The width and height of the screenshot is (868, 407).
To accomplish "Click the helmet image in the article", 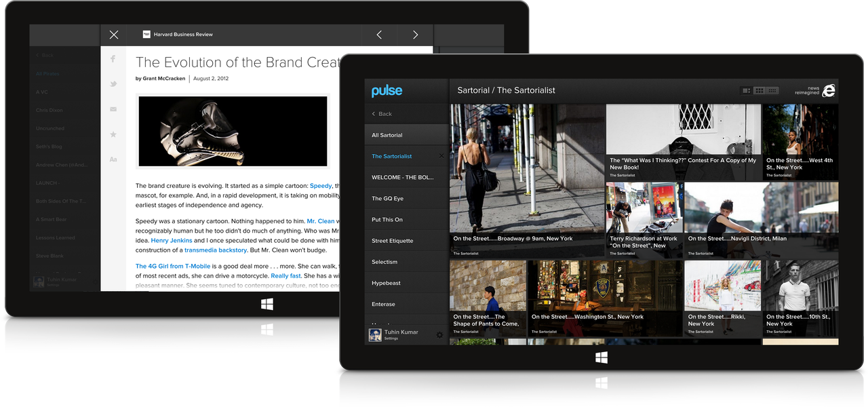I will [233, 131].
